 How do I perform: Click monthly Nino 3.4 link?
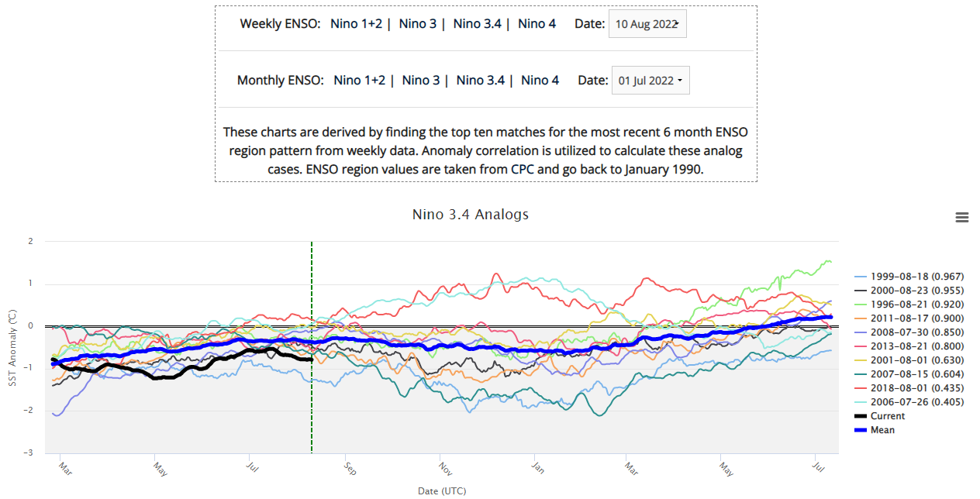coord(480,80)
